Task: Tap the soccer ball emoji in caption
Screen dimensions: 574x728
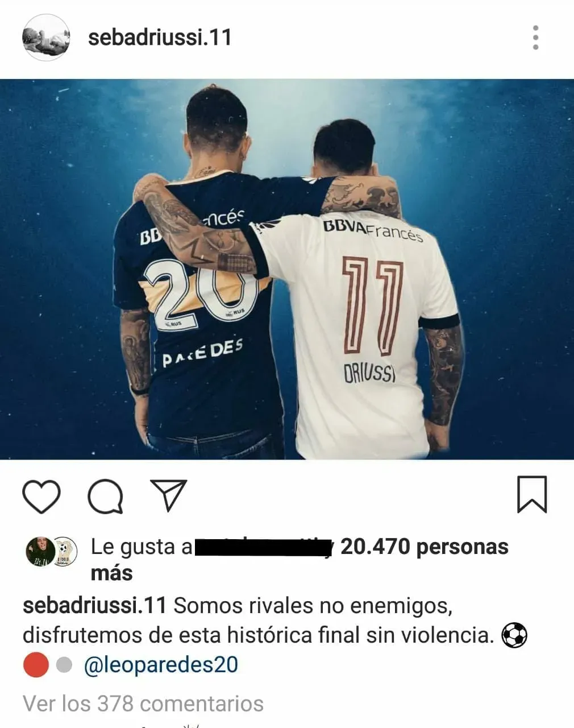Action: pyautogui.click(x=514, y=635)
